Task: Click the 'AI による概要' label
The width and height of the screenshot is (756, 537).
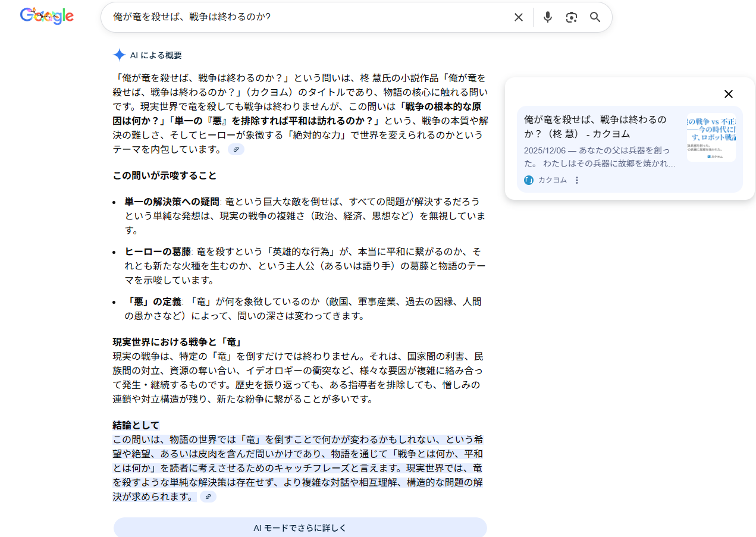Action: click(x=156, y=55)
